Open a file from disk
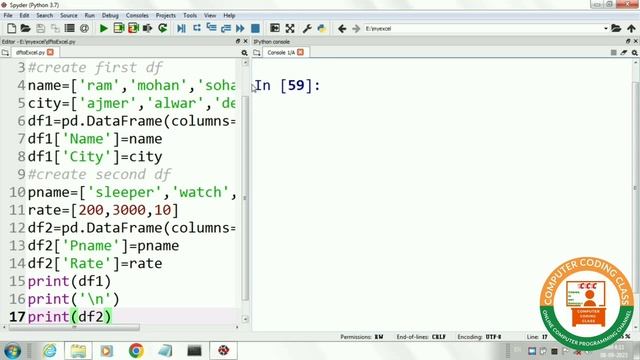Image resolution: width=640 pixels, height=360 pixels. pos(26,29)
